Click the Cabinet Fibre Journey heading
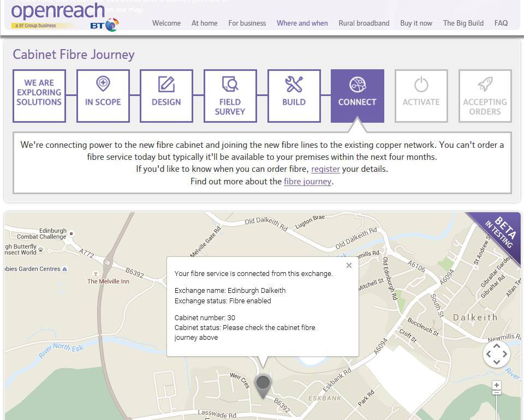This screenshot has height=420, width=524. [74, 55]
